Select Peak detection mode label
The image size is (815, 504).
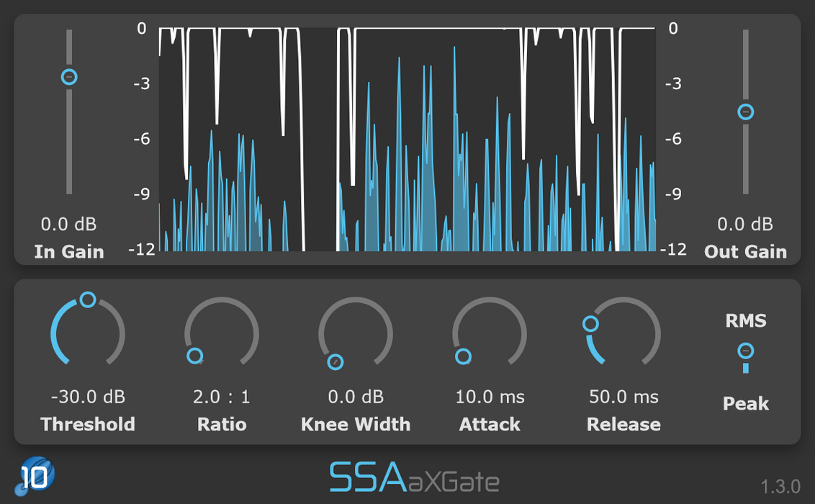point(746,404)
